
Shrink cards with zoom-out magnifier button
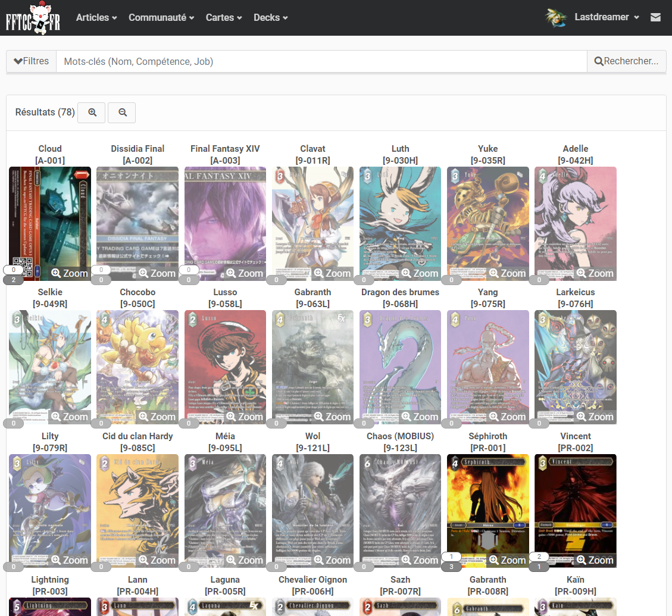click(121, 112)
